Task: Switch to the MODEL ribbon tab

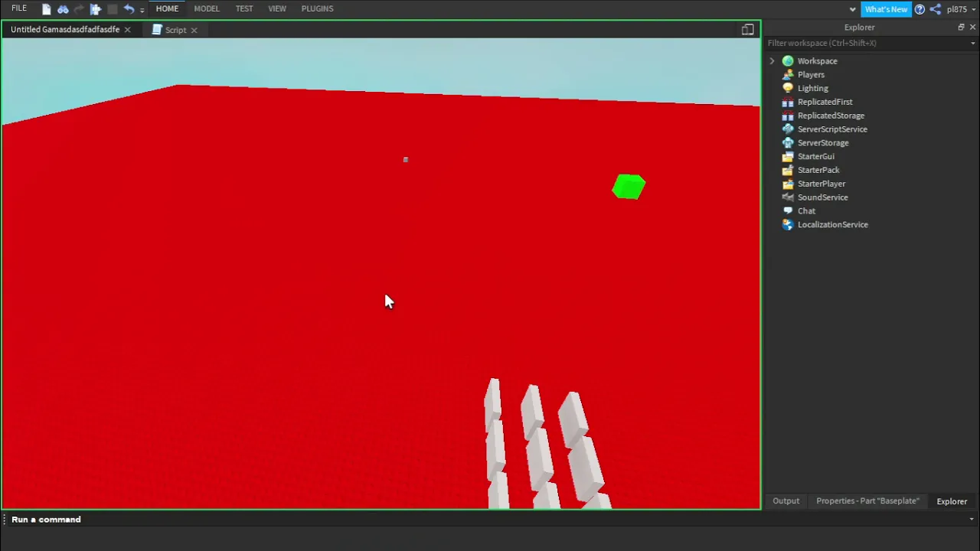Action: point(207,8)
